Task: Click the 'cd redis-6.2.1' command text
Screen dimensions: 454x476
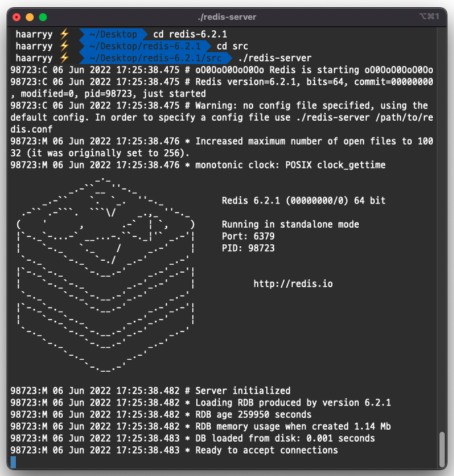Action: pos(190,34)
